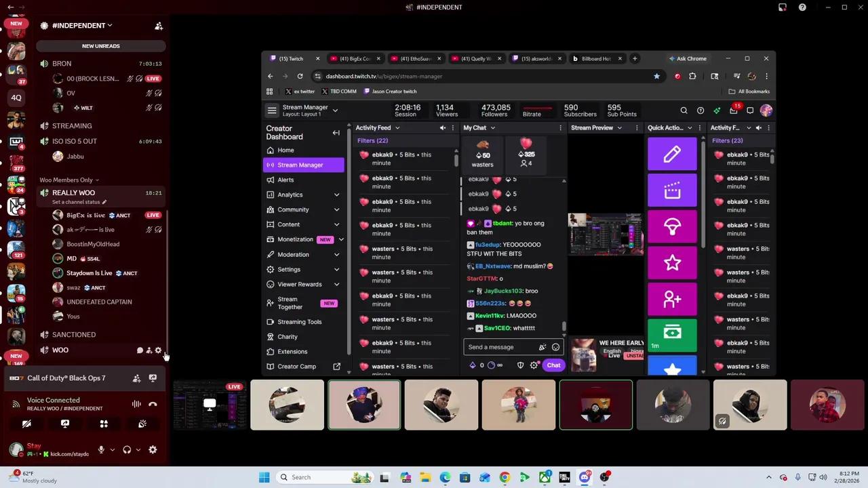The width and height of the screenshot is (868, 488).
Task: Turn on camera in Discord voice panel
Action: click(26, 424)
